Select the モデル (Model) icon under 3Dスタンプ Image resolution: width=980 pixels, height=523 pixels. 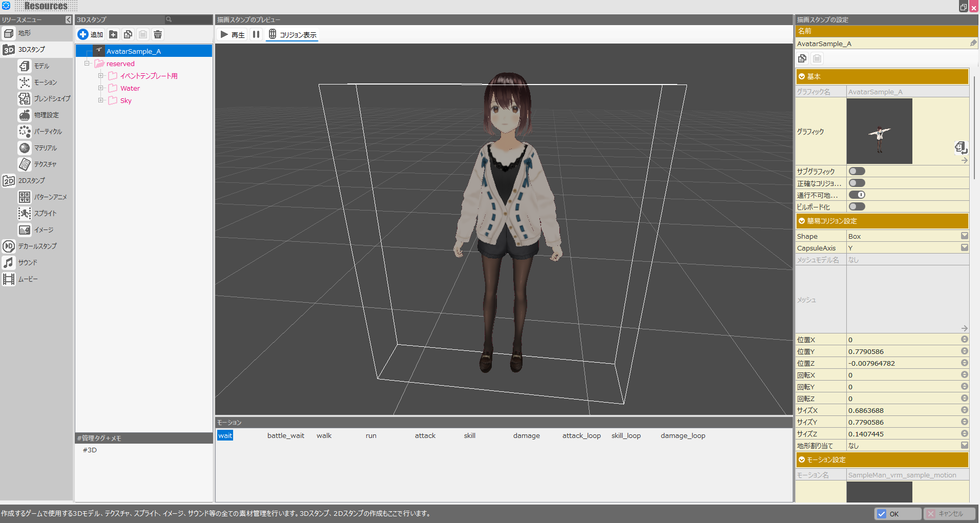24,66
